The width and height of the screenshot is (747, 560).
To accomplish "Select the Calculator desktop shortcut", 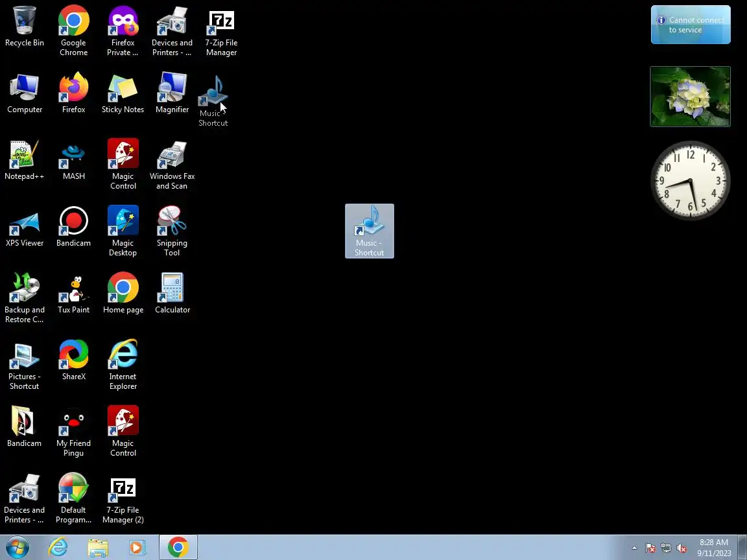I will click(x=172, y=294).
